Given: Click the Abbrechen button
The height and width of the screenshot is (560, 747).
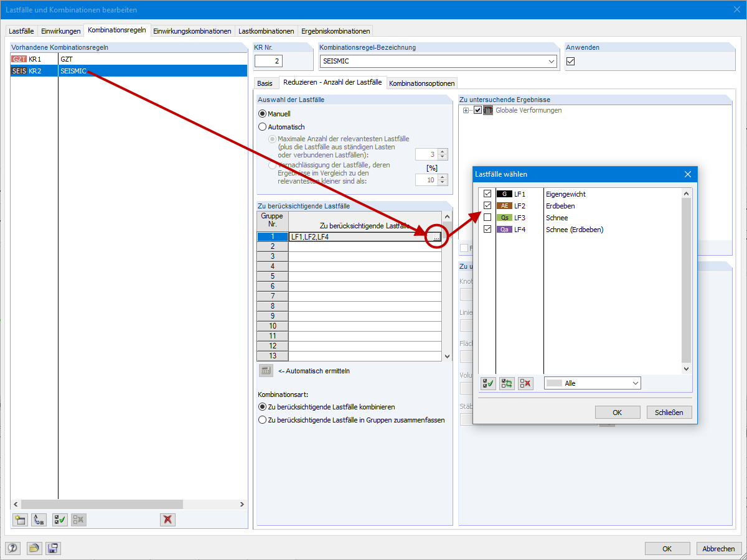Looking at the screenshot, I should tap(719, 548).
